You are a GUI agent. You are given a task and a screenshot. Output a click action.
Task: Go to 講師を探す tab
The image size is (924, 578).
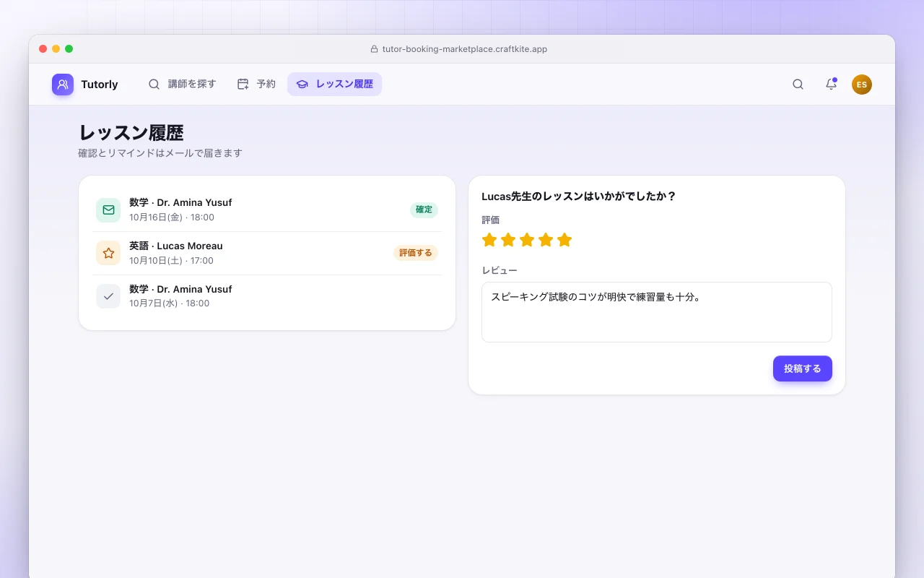coord(183,85)
